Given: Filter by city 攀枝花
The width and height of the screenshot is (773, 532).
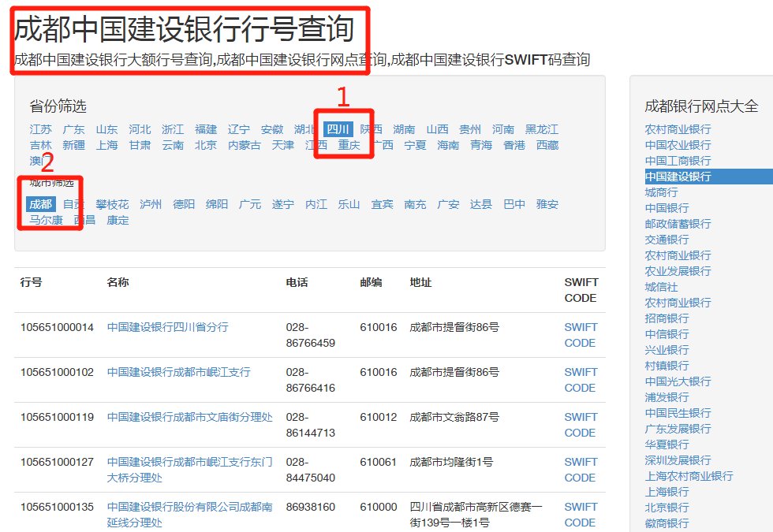Looking at the screenshot, I should coord(112,204).
